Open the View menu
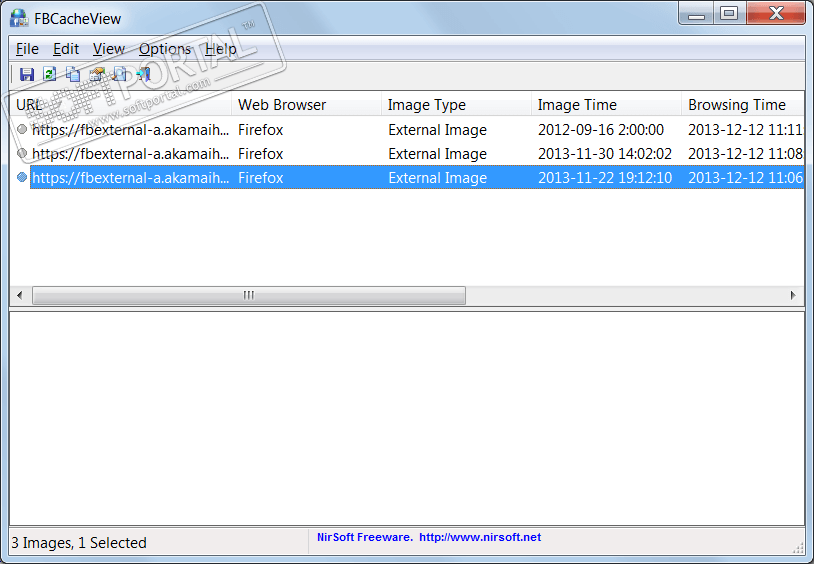The width and height of the screenshot is (814, 564). [x=108, y=49]
